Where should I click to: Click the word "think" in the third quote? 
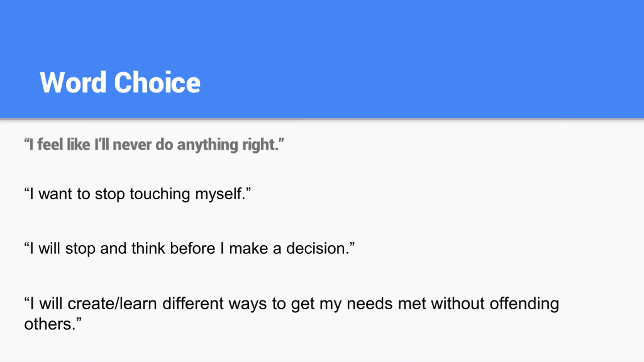pos(148,248)
